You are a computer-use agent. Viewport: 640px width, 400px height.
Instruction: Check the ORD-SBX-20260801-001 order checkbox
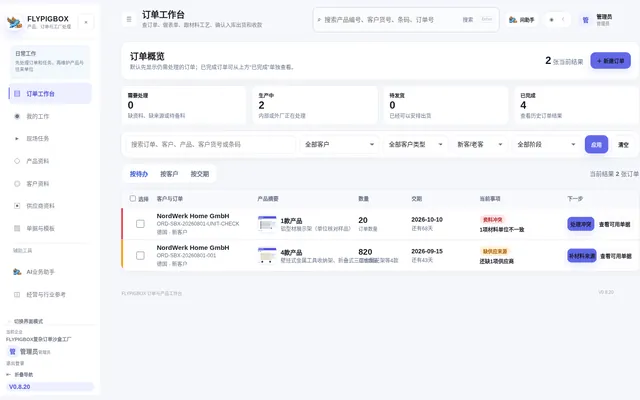(x=140, y=256)
